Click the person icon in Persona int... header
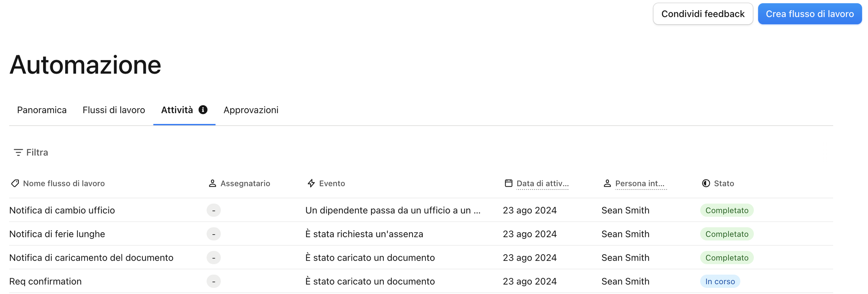This screenshot has width=868, height=294. [x=607, y=183]
